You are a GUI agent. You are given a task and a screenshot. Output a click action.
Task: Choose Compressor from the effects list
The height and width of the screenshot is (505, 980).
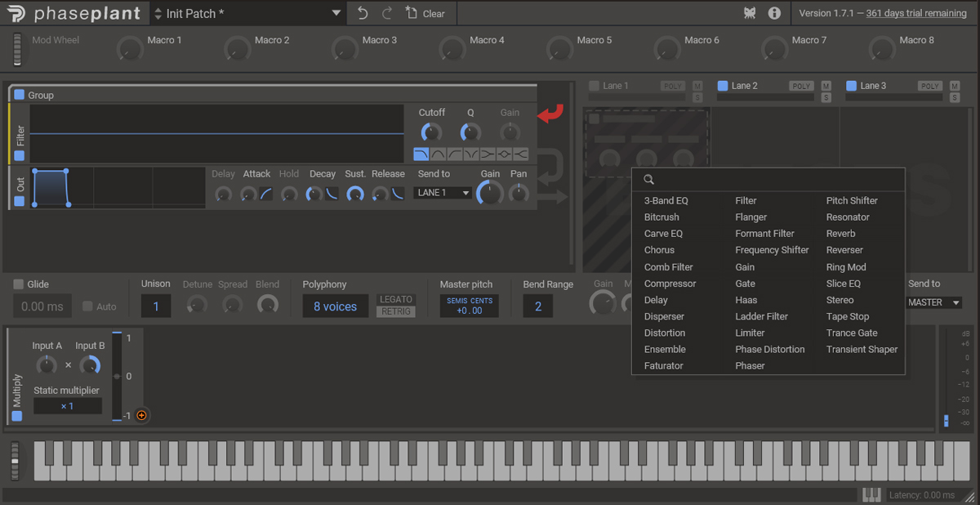tap(670, 284)
